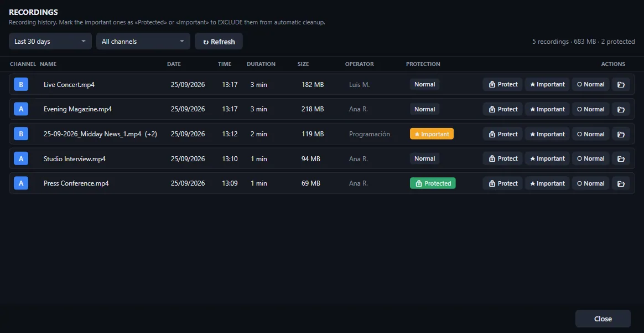Click the Time column header
The height and width of the screenshot is (333, 644).
(225, 64)
